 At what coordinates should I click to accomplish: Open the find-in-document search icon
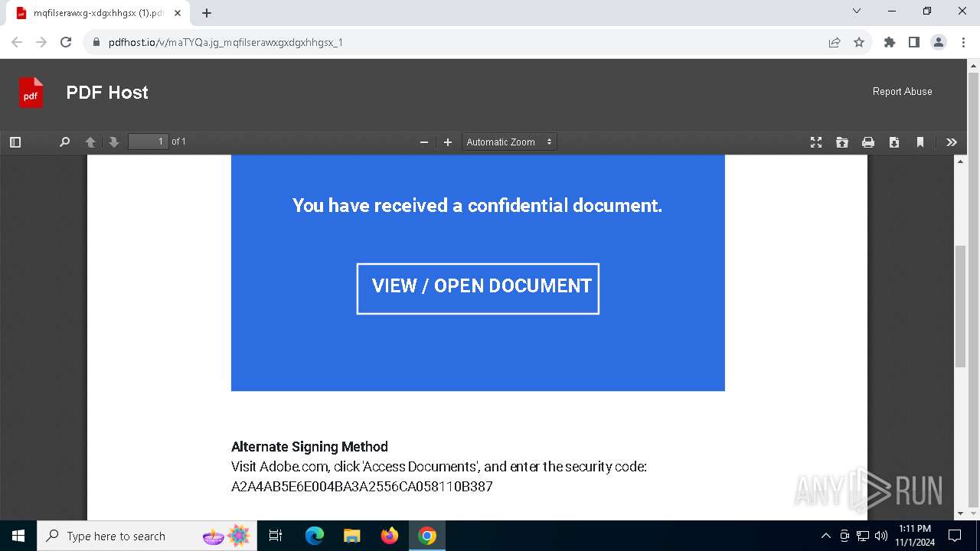65,142
